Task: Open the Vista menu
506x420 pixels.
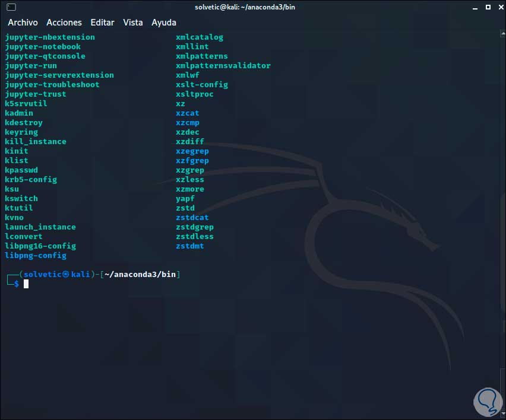Action: pos(132,23)
